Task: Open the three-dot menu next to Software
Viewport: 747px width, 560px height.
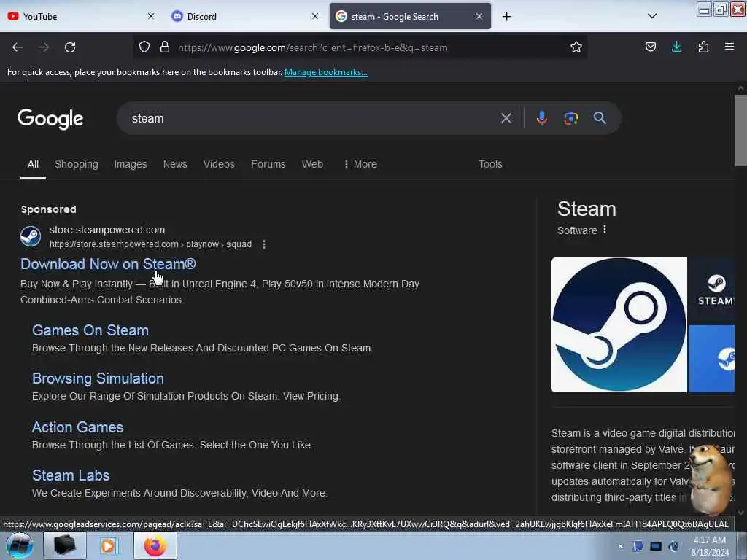Action: (x=605, y=230)
